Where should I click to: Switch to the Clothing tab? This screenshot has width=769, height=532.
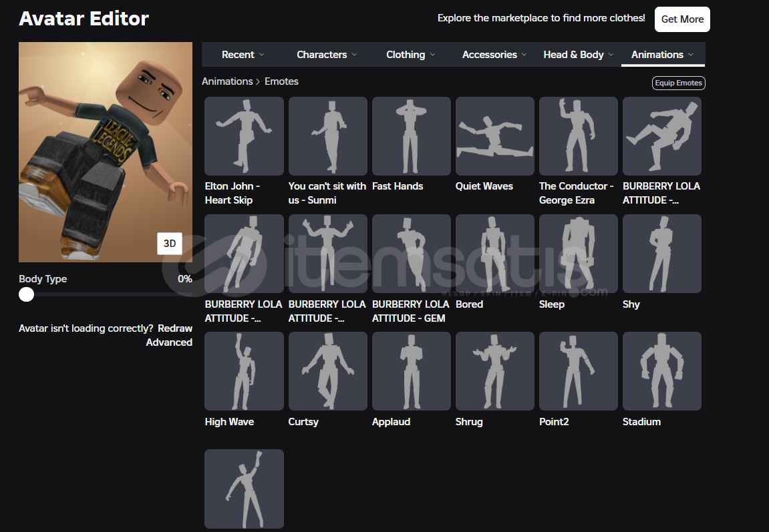[410, 54]
